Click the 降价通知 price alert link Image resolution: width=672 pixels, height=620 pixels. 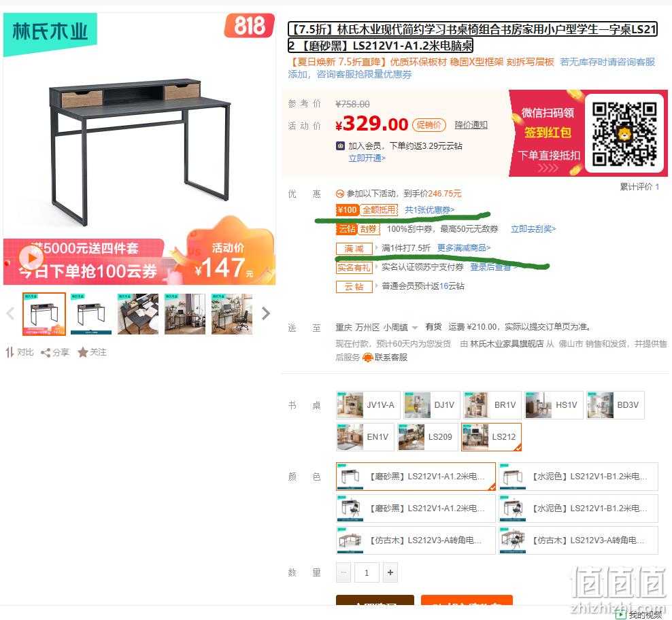471,124
